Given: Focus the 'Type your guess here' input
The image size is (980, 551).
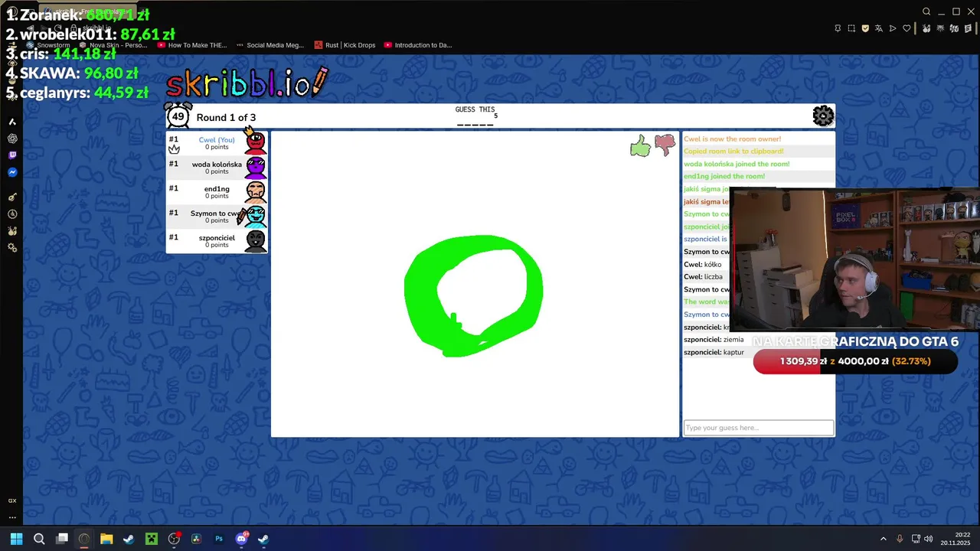Looking at the screenshot, I should click(x=758, y=428).
